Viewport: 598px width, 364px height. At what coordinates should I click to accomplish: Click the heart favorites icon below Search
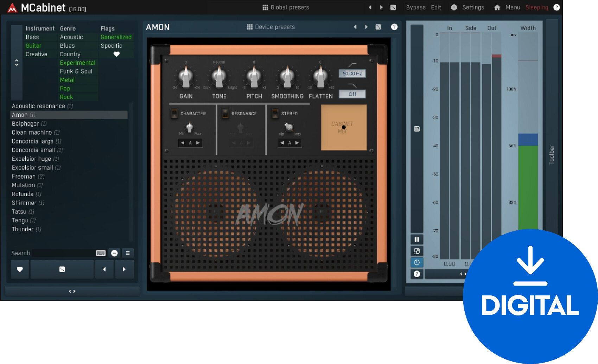click(19, 269)
